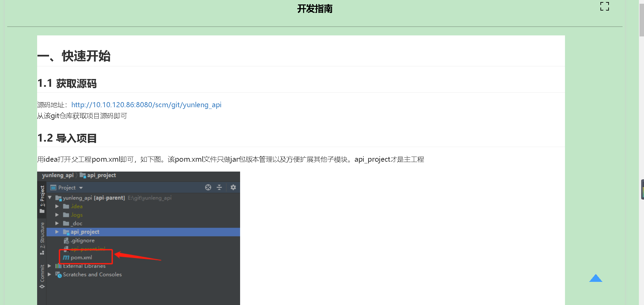Image resolution: width=644 pixels, height=305 pixels.
Task: Switch to the Commit side tab
Action: [x=42, y=276]
